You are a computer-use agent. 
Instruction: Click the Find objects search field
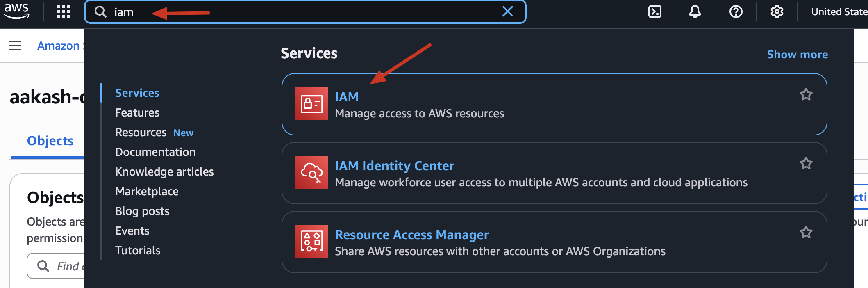[x=56, y=266]
